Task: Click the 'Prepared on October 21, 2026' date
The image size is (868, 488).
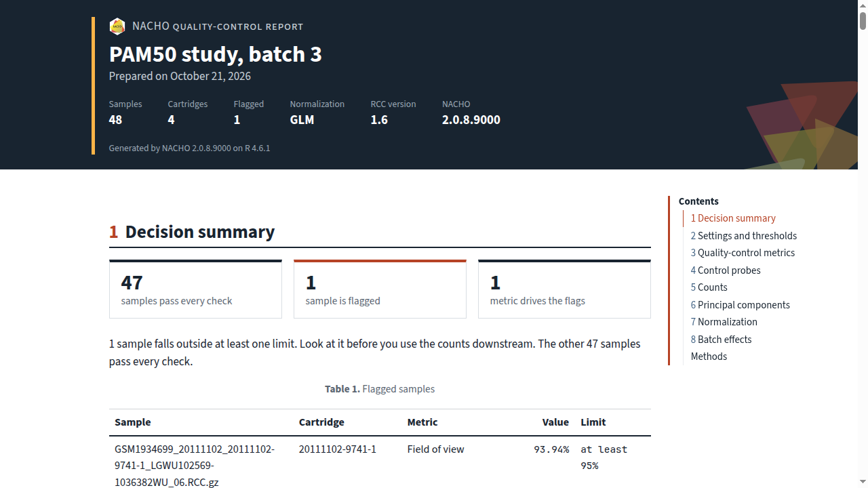Action: [x=180, y=76]
